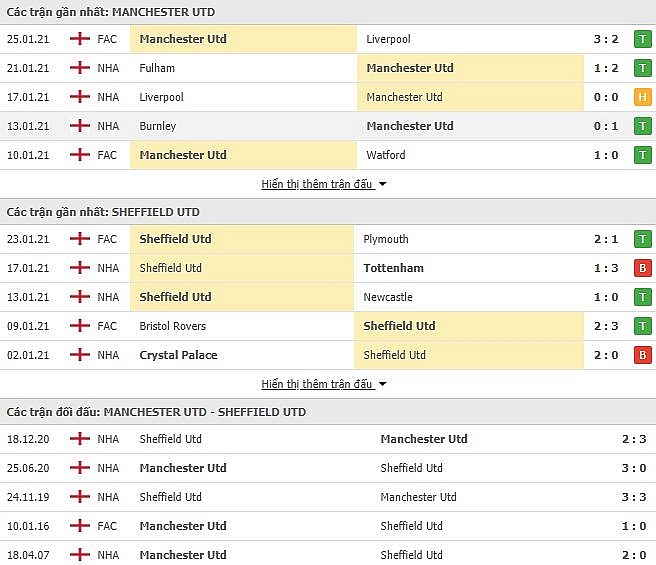Open 'Hiển thị thêm trận đấu' under Sheffield Utd
The image size is (656, 565).
coord(317,384)
